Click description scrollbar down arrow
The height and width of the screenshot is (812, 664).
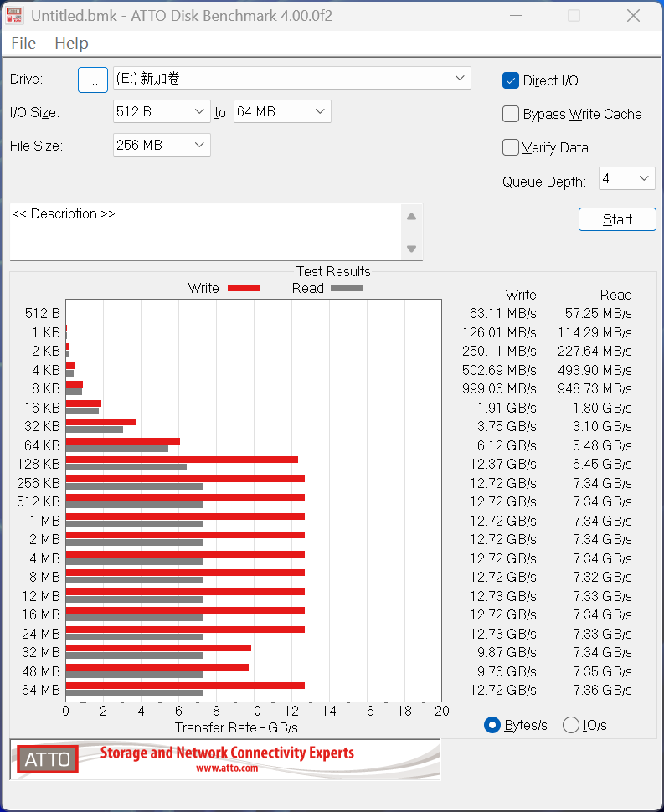pyautogui.click(x=412, y=249)
